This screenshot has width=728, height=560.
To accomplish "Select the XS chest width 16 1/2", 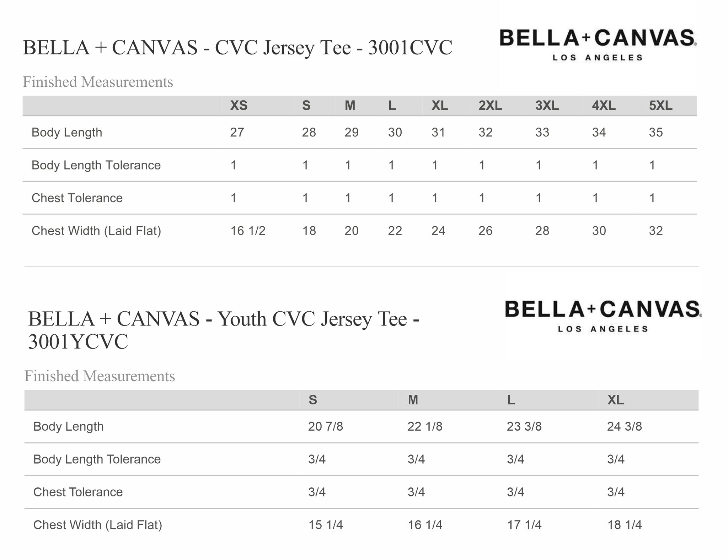I will [x=248, y=231].
